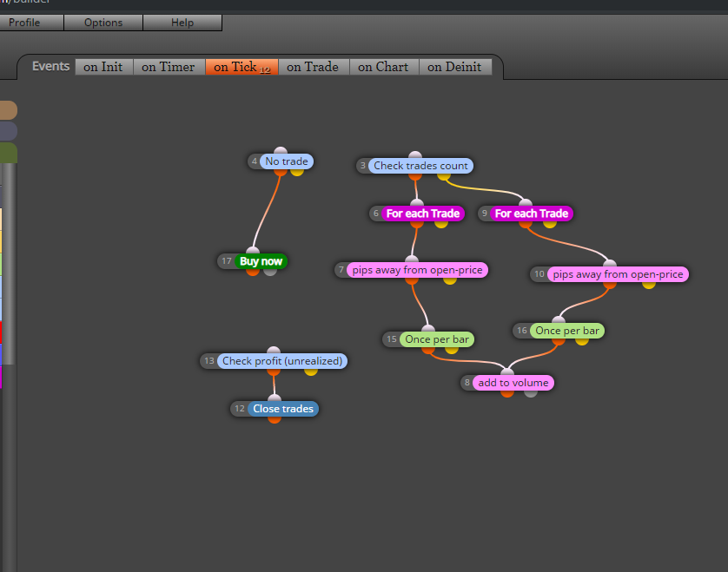Select Once per bar block 16
Viewport: 728px width, 572px height.
[567, 331]
